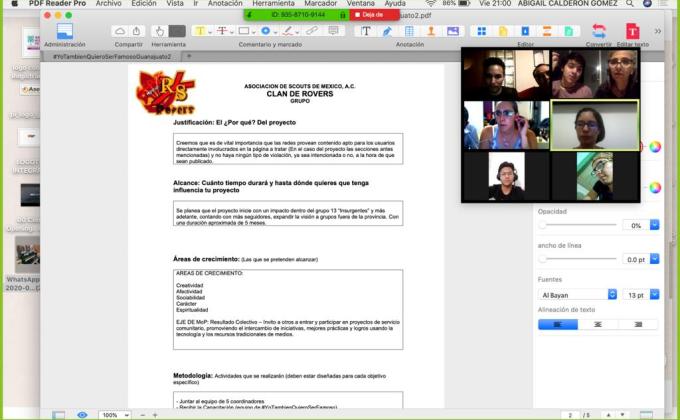This screenshot has height=420, width=680.
Task: Insert a table annotation icon
Action: [409, 31]
